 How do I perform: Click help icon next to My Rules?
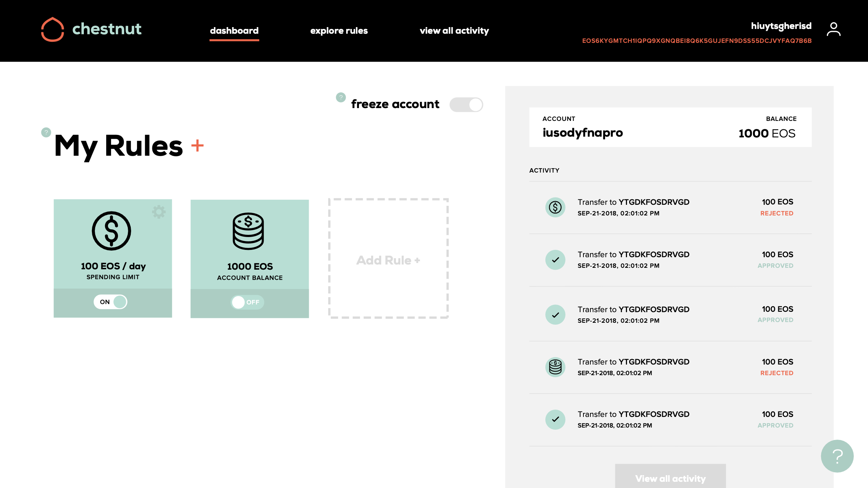[46, 132]
